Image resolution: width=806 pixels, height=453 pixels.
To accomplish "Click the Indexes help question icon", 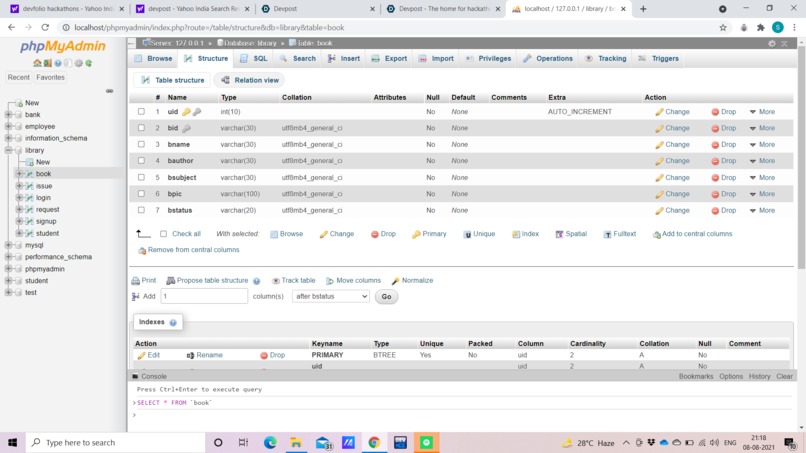I will pyautogui.click(x=173, y=322).
